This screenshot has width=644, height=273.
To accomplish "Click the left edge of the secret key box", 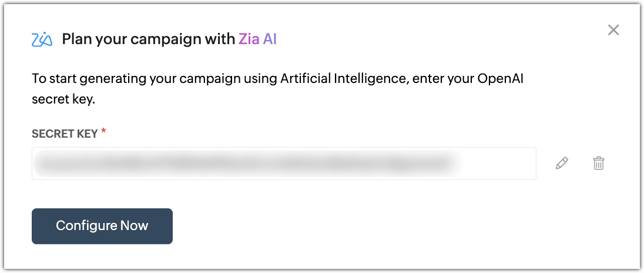I will click(x=35, y=164).
